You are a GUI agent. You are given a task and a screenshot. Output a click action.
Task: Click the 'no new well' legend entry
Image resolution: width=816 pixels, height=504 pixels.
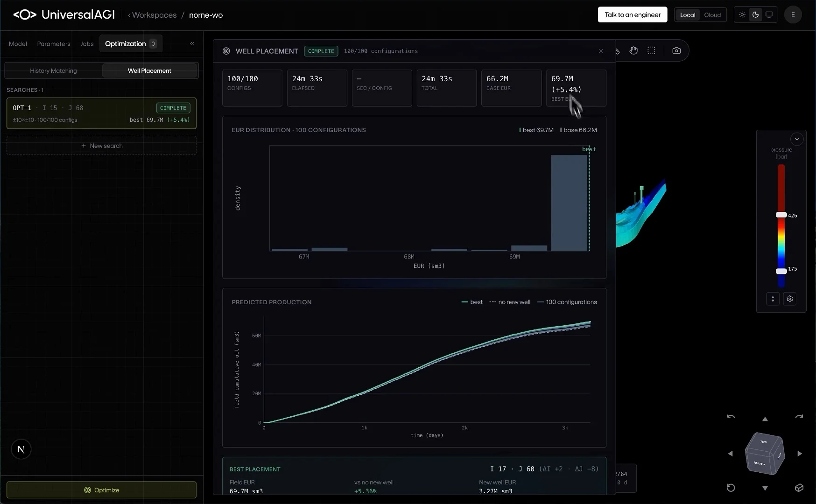pyautogui.click(x=510, y=302)
